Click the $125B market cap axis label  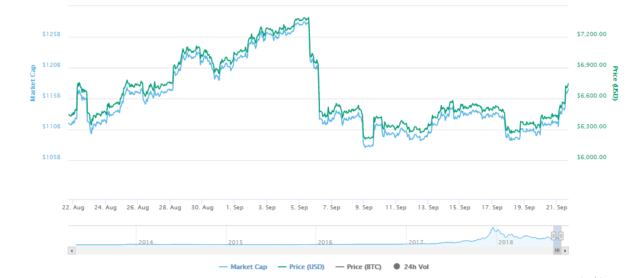[x=52, y=35]
